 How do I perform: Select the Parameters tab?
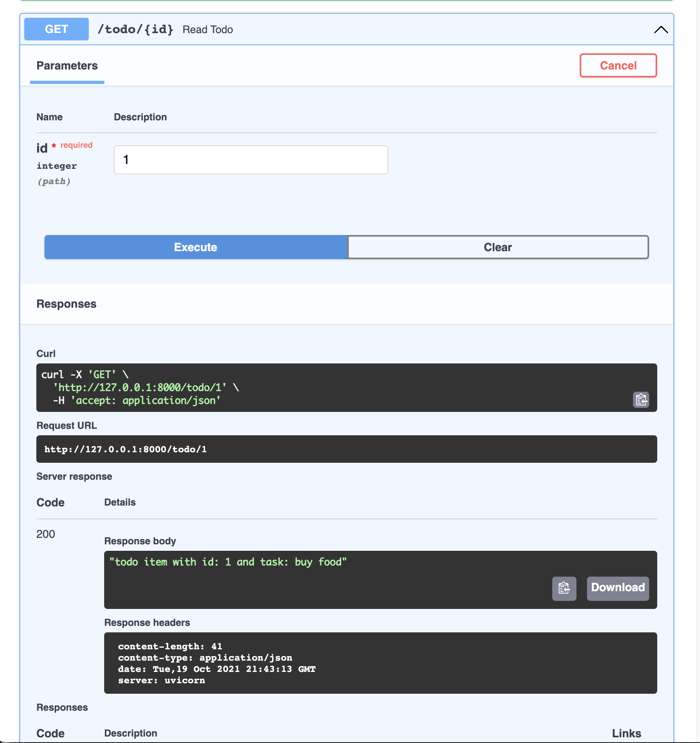pos(67,66)
